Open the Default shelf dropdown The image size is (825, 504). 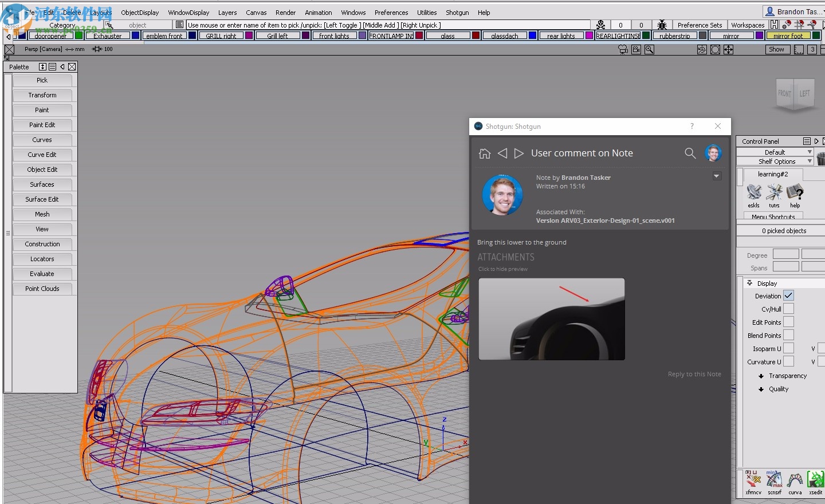point(775,152)
